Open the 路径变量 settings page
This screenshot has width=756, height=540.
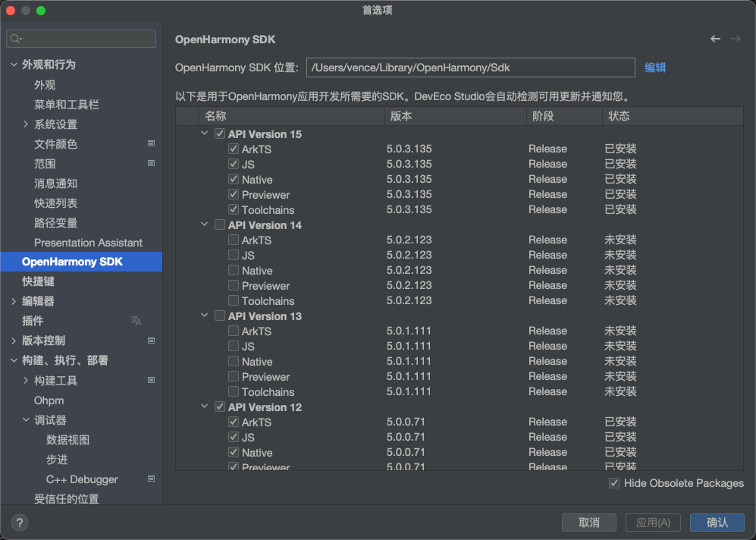[56, 223]
